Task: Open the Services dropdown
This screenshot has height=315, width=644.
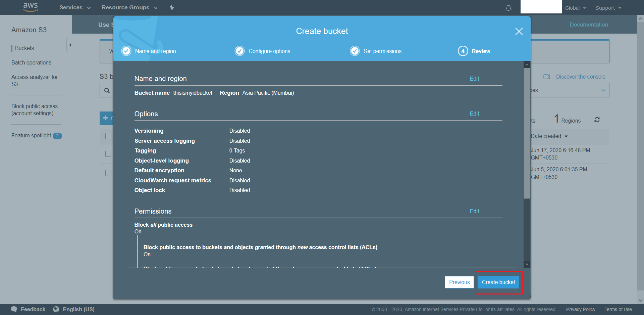Action: (x=75, y=7)
